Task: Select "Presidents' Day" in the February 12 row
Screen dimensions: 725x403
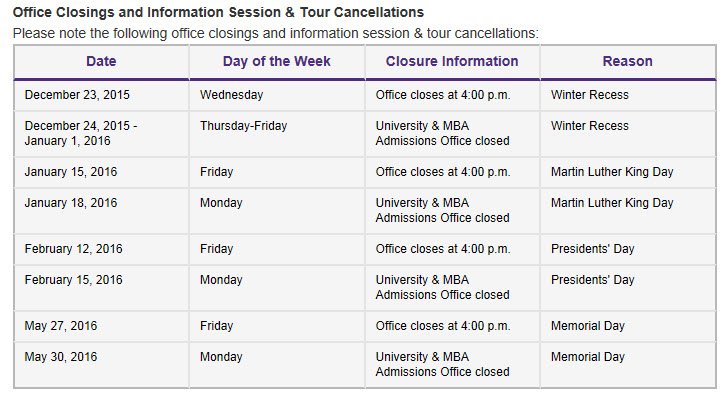Action: [593, 249]
